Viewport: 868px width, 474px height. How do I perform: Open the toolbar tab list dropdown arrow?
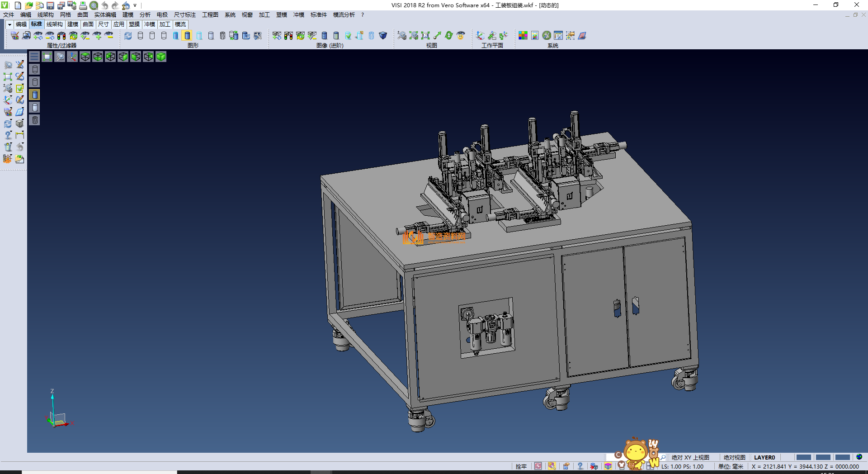[x=9, y=24]
